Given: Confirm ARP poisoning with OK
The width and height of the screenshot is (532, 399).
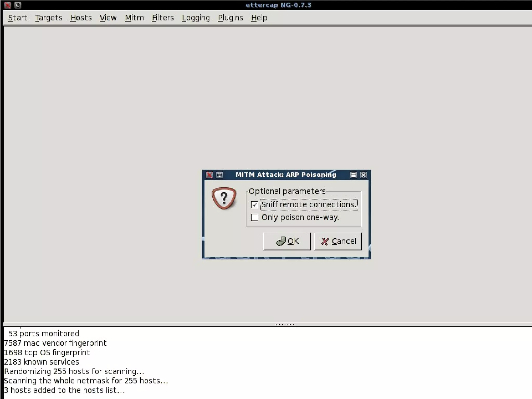Looking at the screenshot, I should coord(287,241).
